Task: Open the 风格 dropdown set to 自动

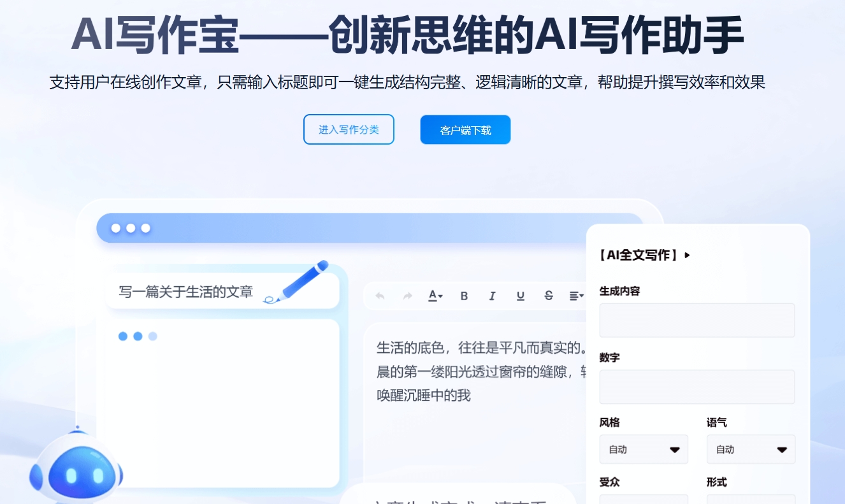Action: coord(644,449)
